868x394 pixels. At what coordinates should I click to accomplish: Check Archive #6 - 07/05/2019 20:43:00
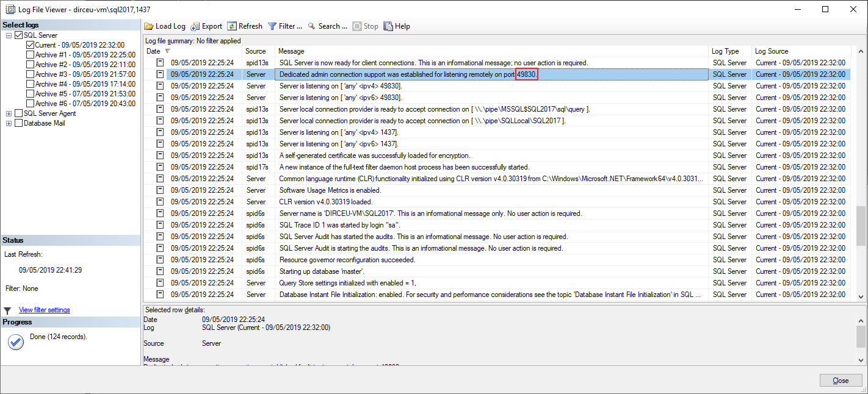pos(30,104)
